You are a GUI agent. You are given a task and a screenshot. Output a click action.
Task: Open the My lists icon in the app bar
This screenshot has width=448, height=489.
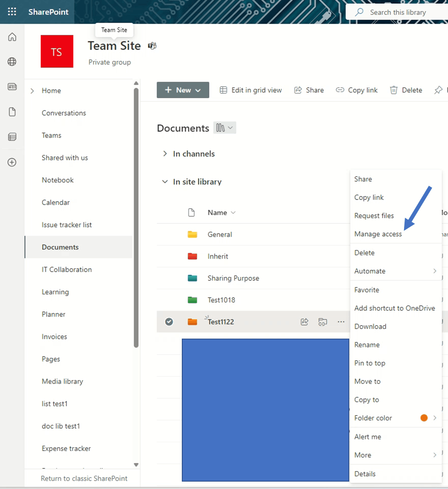[12, 136]
